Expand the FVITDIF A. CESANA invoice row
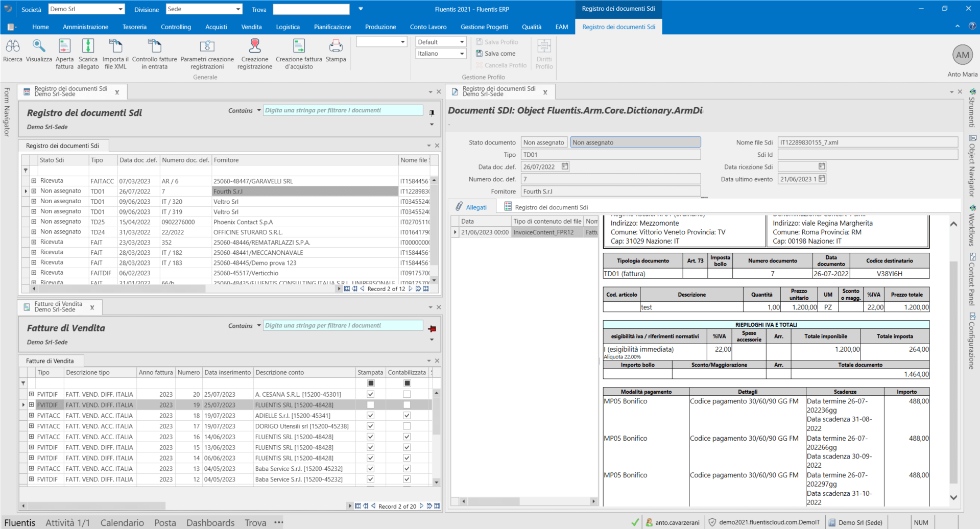This screenshot has width=980, height=529. [x=31, y=394]
